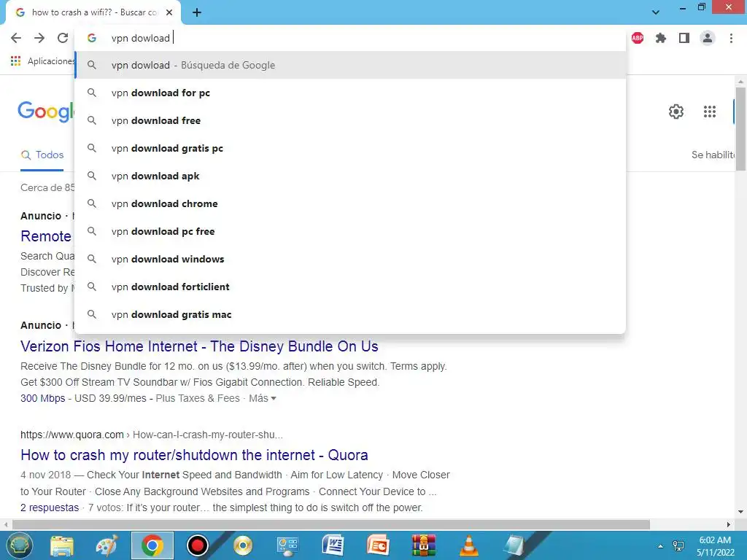747x560 pixels.
Task: Open the Google apps grid
Action: tap(710, 112)
